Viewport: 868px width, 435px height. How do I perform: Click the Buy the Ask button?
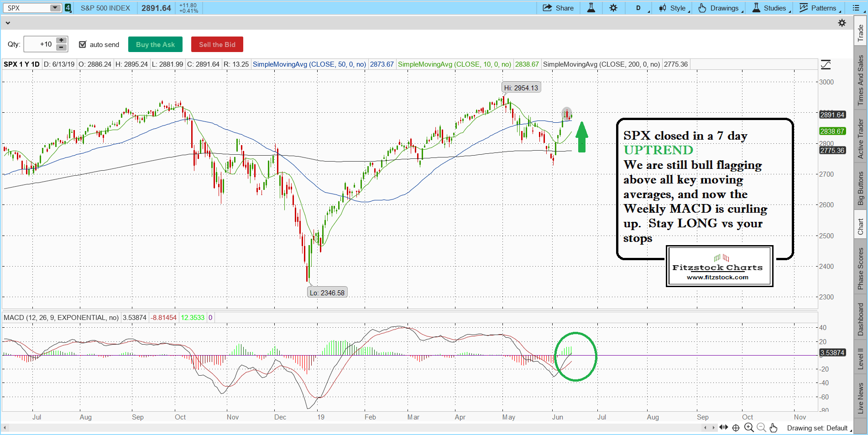point(155,44)
